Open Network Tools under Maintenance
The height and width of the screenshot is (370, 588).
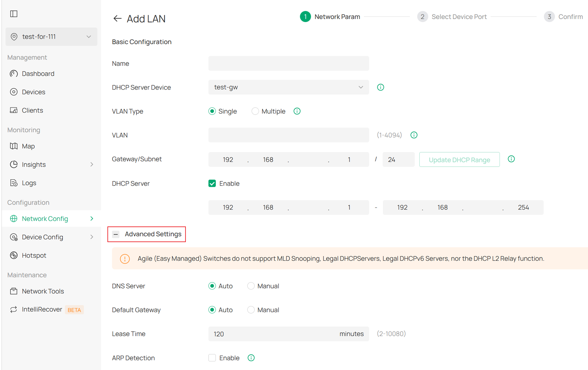(x=43, y=291)
